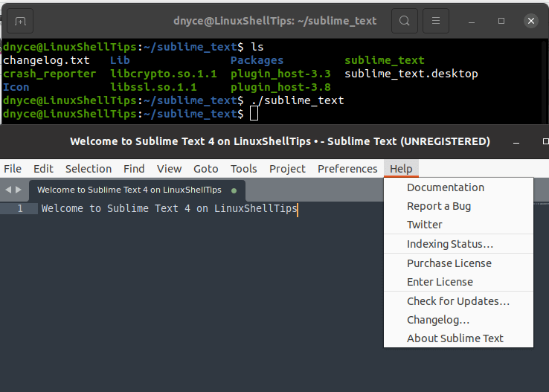Click the Lib directory name in terminal
Viewport: 549px width, 392px height.
(x=120, y=60)
